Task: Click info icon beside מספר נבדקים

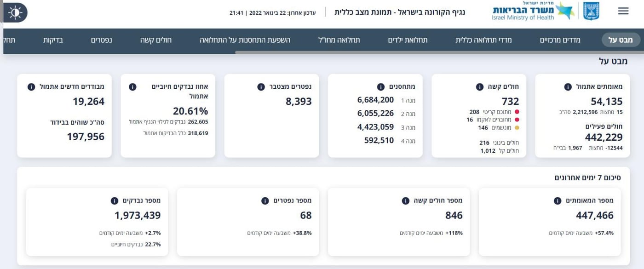Action: 114,201
